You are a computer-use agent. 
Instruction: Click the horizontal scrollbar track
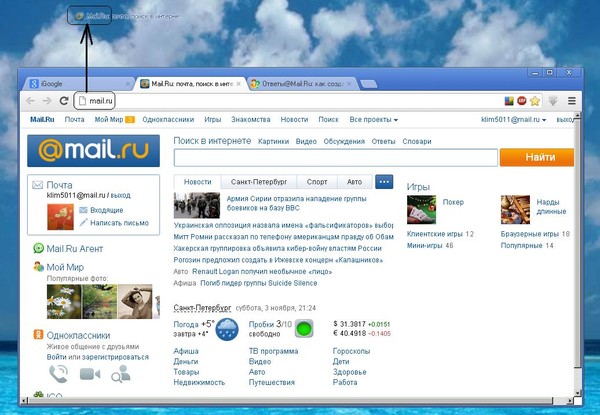(290, 400)
